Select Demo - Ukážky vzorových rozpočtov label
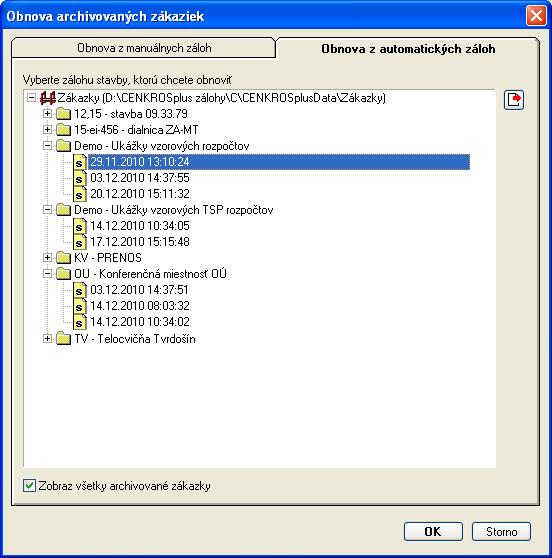 (x=162, y=146)
